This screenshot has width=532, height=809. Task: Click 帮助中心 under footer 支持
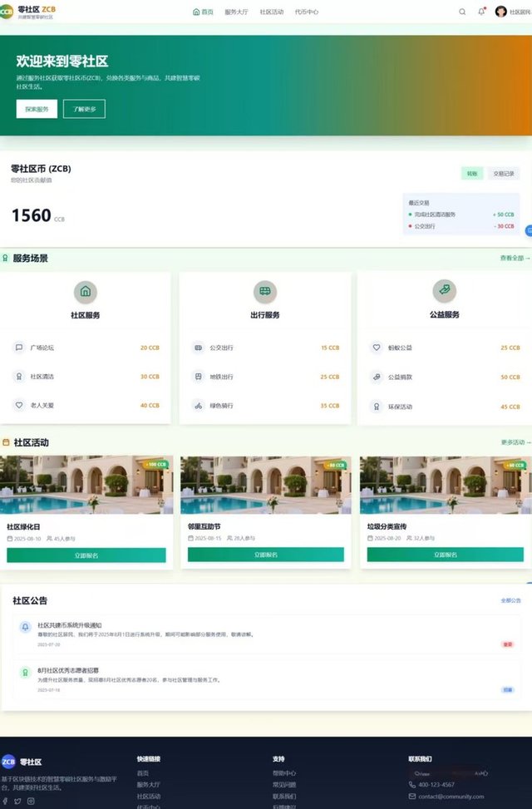click(x=284, y=773)
